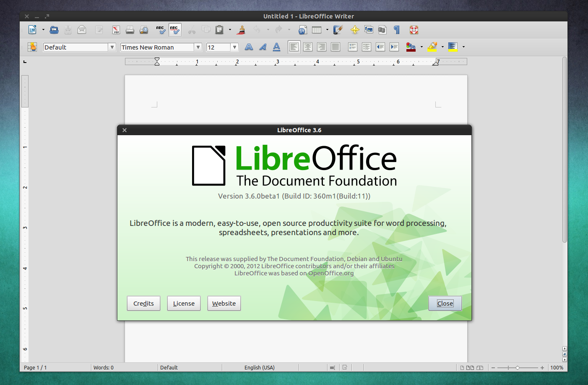This screenshot has width=588, height=385.
Task: Expand the Times New Roman font list
Action: coord(198,47)
